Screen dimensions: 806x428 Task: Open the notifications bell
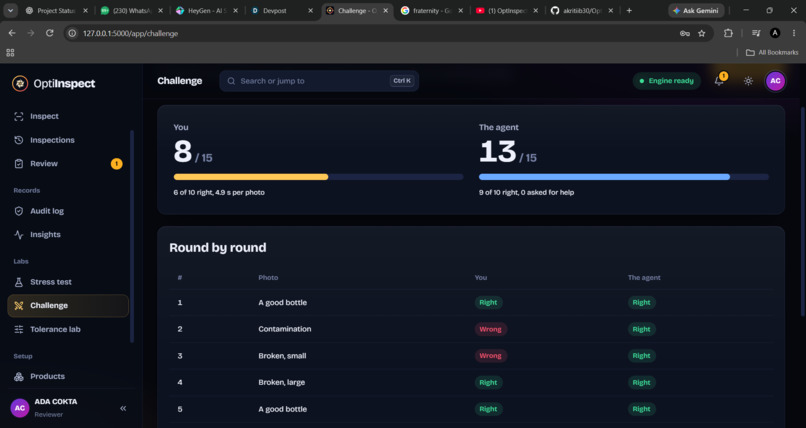pyautogui.click(x=719, y=81)
